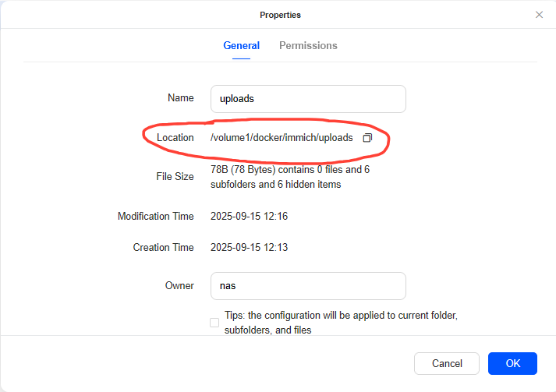Select the General tab
This screenshot has height=392, width=556.
point(241,46)
